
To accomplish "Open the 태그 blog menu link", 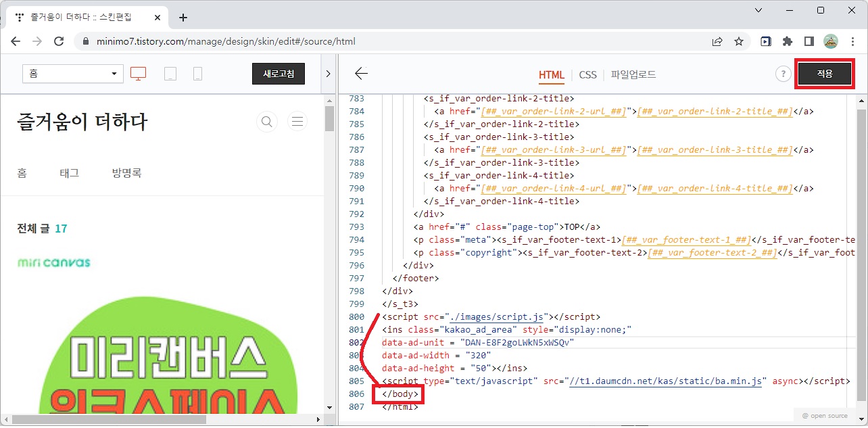I will (x=70, y=173).
